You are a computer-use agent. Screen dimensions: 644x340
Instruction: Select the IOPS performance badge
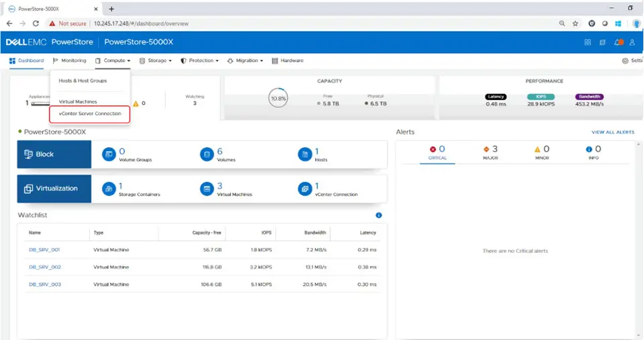(x=541, y=97)
